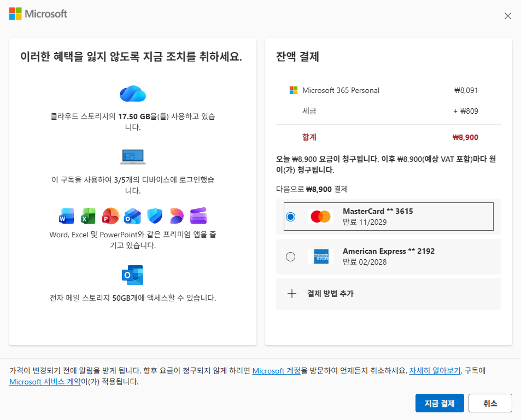Click the red ₩8,900 total amount

pyautogui.click(x=465, y=137)
